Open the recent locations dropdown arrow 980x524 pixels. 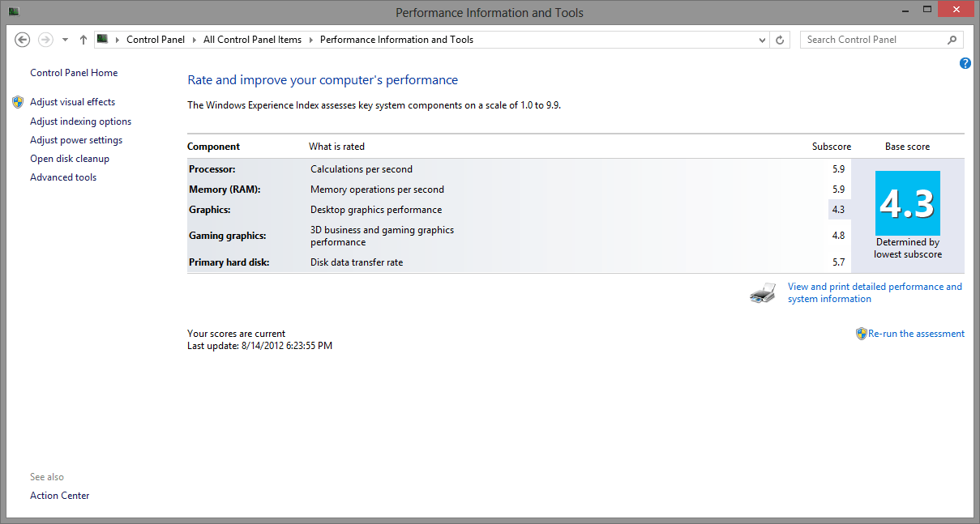[x=65, y=40]
